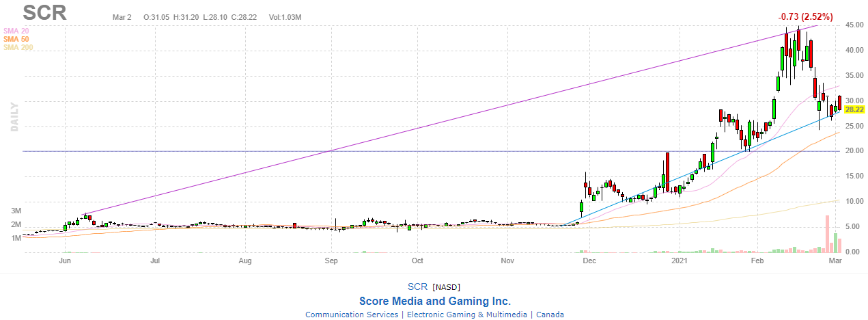Click the 2021 x-axis label
868x320 pixels.
680,261
